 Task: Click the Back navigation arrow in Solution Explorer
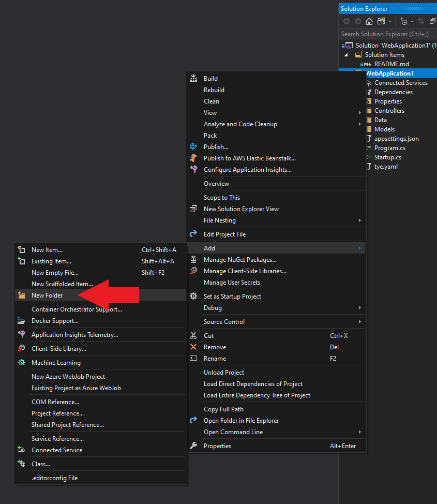[x=346, y=21]
